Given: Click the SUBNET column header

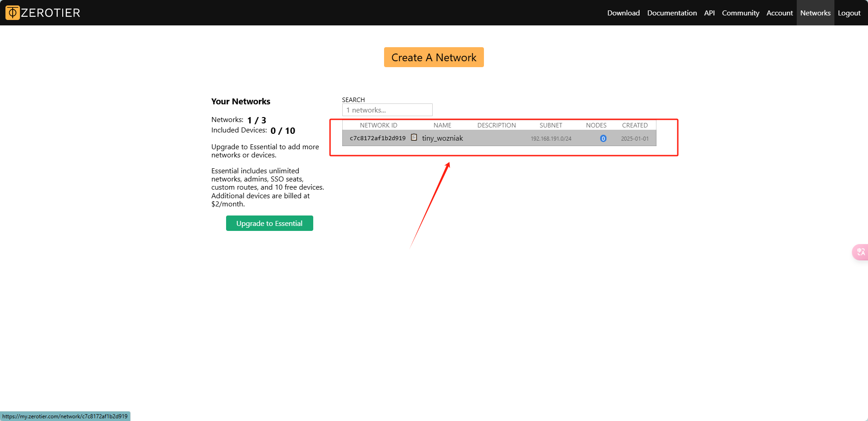Looking at the screenshot, I should tap(551, 125).
